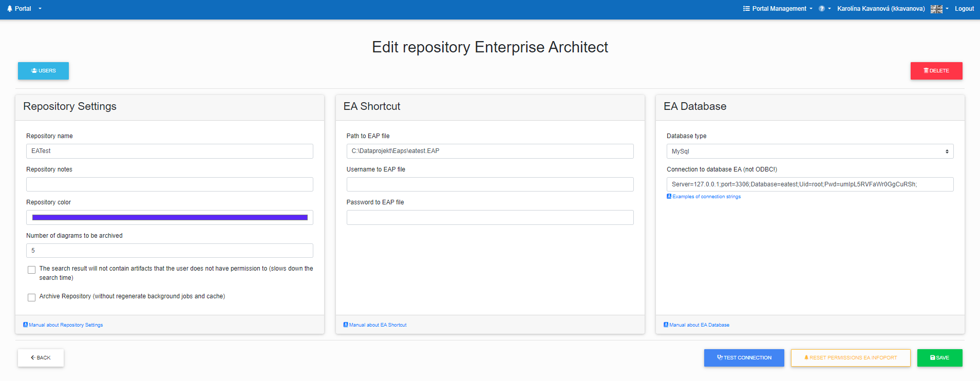The width and height of the screenshot is (980, 381).
Task: Save the repository with the green button
Action: pos(939,358)
